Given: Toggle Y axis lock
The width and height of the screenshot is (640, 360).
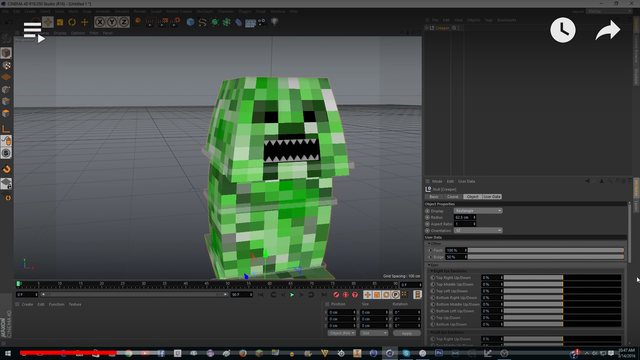Looking at the screenshot, I should pyautogui.click(x=112, y=22).
